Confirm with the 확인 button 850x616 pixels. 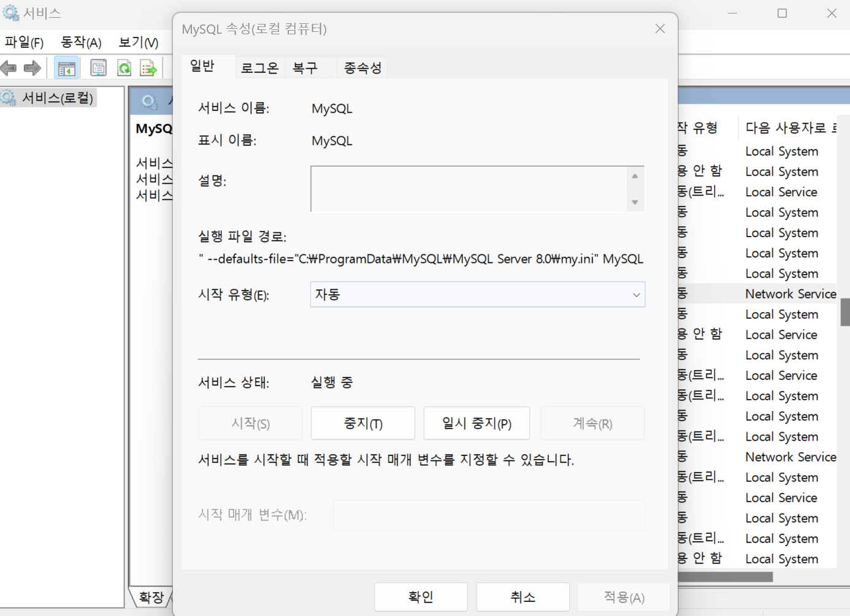coord(421,597)
